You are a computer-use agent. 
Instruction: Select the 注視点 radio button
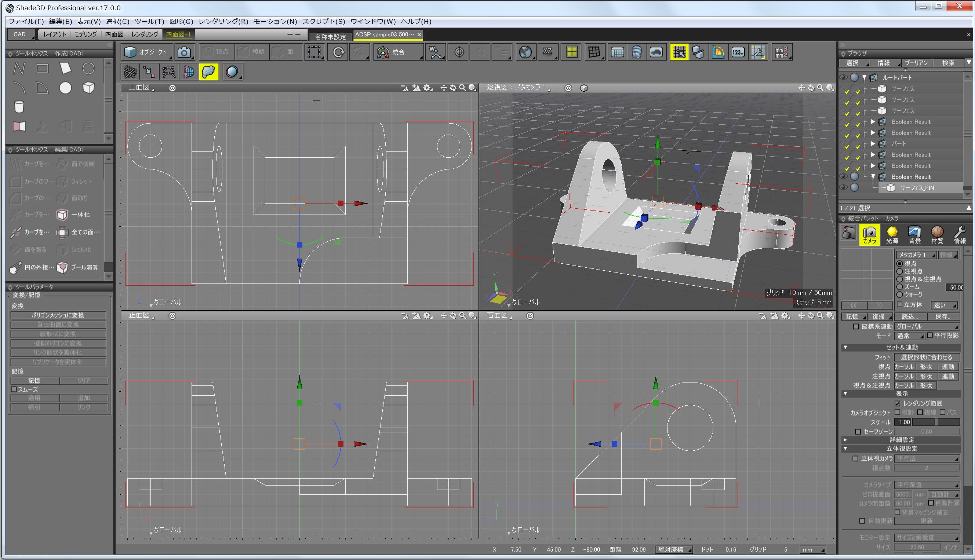point(899,271)
